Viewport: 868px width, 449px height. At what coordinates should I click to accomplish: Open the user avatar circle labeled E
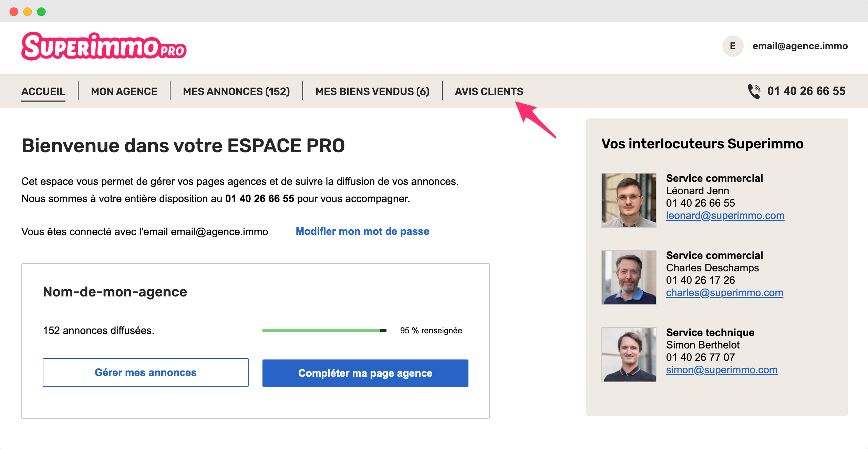click(x=733, y=46)
